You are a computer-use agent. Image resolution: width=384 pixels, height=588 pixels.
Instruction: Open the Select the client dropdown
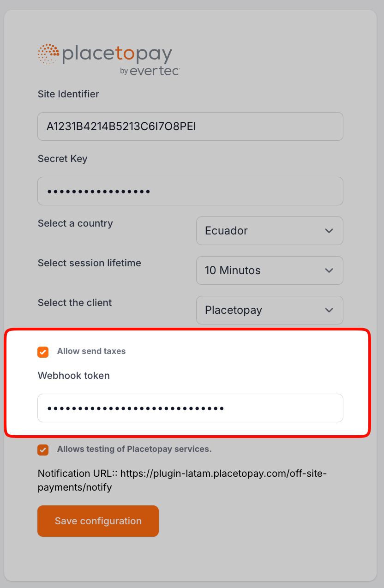point(269,310)
